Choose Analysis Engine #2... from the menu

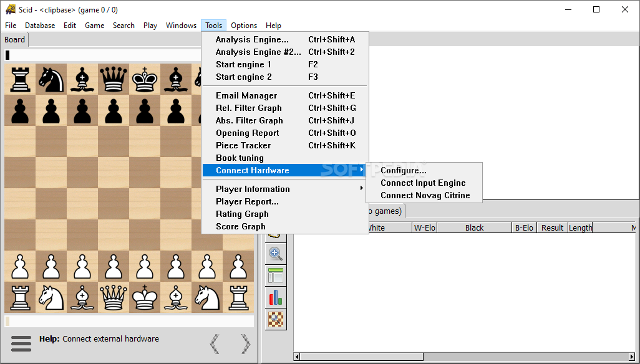(285, 52)
